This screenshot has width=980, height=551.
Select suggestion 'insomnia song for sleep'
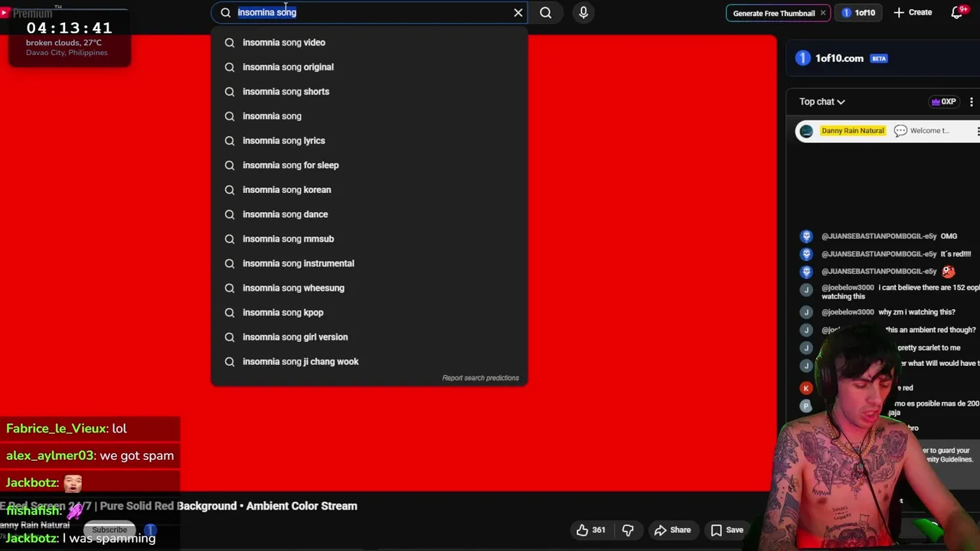(x=369, y=165)
